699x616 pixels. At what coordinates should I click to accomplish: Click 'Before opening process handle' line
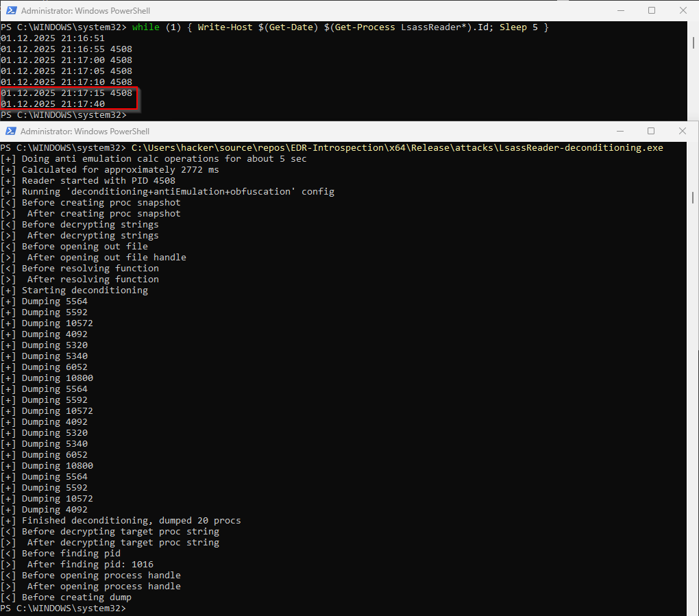coord(90,576)
